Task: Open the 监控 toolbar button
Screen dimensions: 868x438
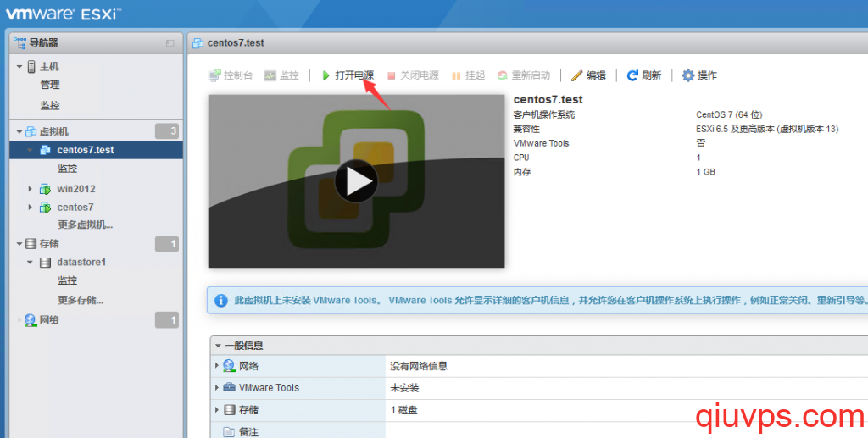Action: 281,75
